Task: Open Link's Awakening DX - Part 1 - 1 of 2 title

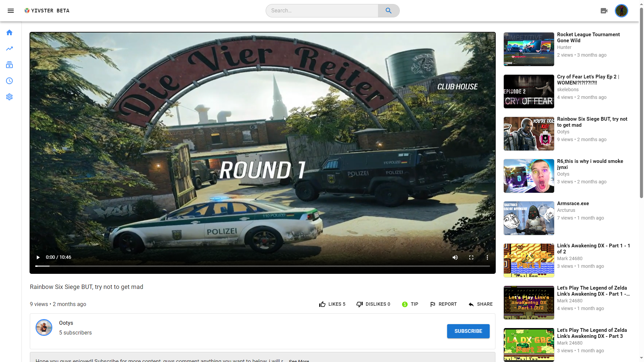Action: point(593,249)
